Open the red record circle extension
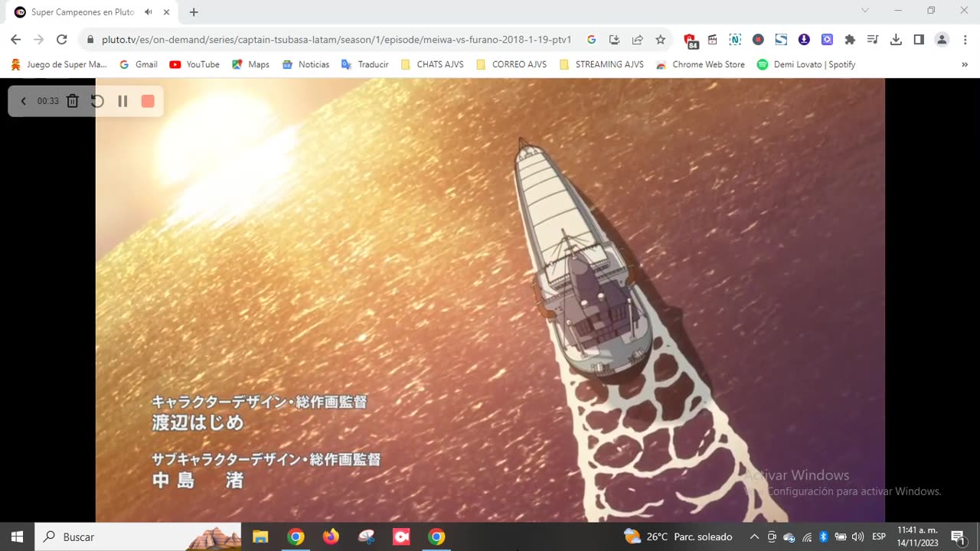 [x=758, y=40]
